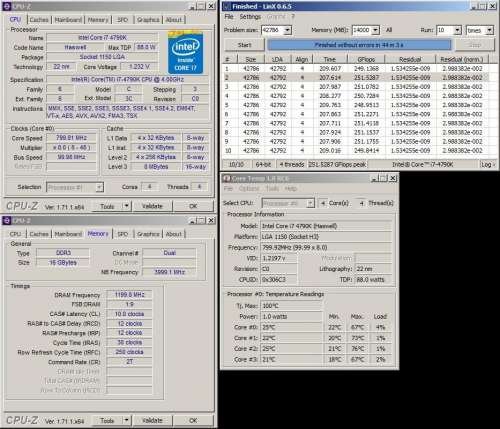
Task: Click the Tj. Max 100°C field
Action: (292, 306)
